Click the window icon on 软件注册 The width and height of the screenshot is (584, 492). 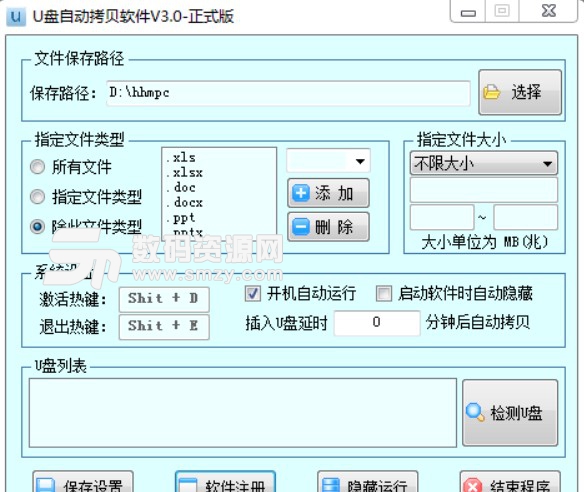(188, 485)
